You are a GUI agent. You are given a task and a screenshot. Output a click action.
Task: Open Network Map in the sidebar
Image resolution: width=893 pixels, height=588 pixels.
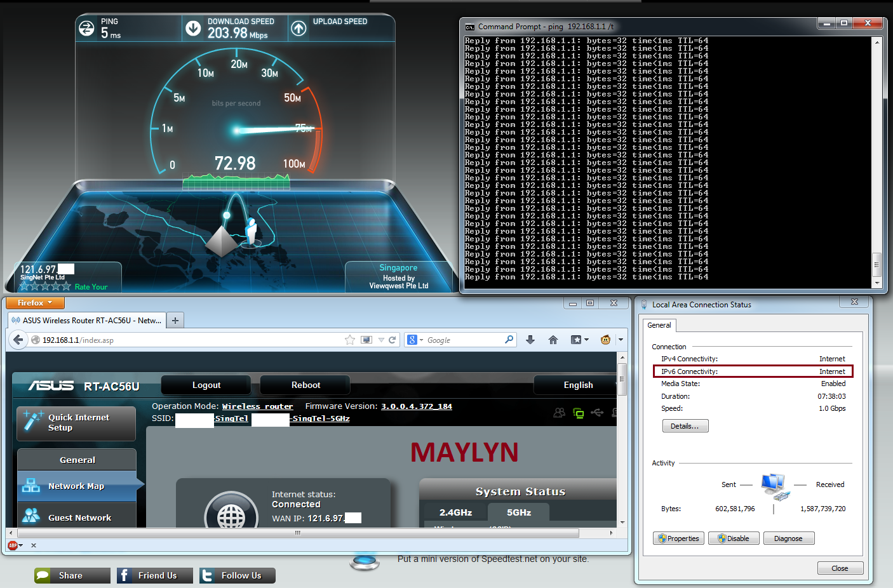point(76,486)
